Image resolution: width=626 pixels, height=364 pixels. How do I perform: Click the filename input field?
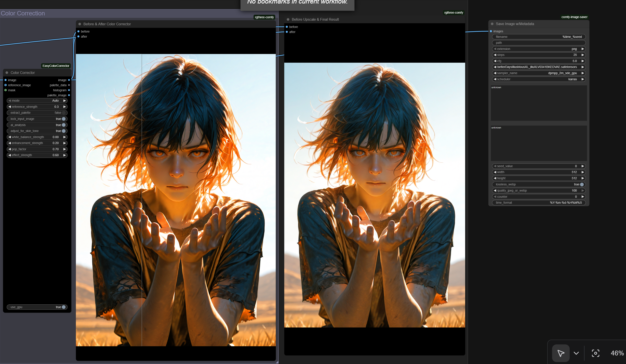539,37
